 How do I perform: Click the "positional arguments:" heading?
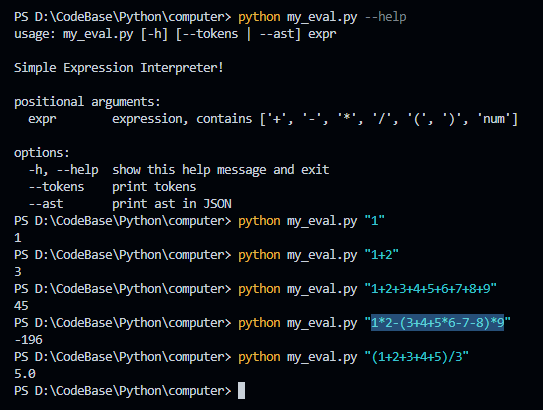coord(87,102)
